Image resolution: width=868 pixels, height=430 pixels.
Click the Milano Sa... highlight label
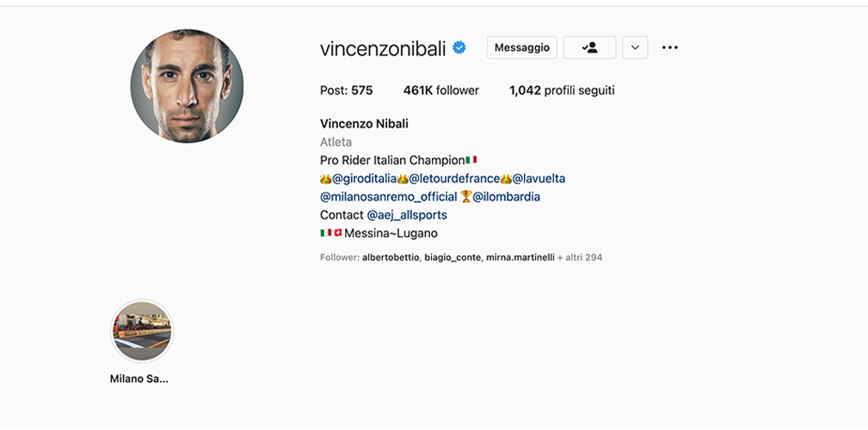click(139, 379)
